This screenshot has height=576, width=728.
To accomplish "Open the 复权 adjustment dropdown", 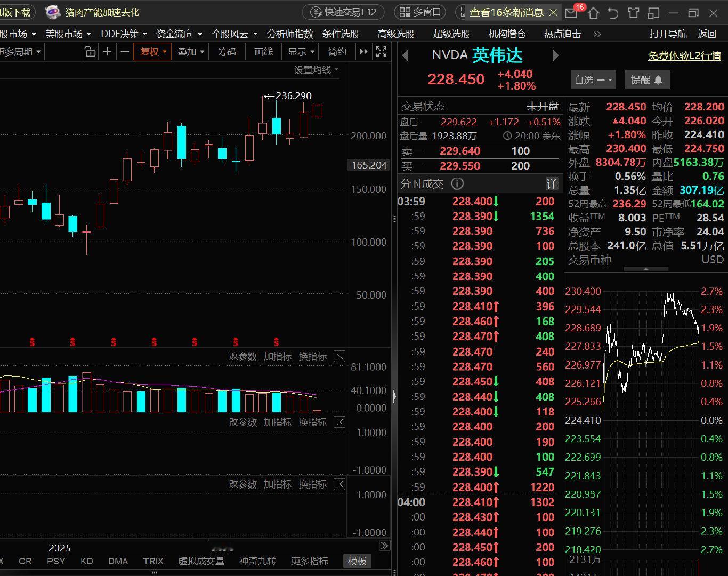I will tap(153, 52).
